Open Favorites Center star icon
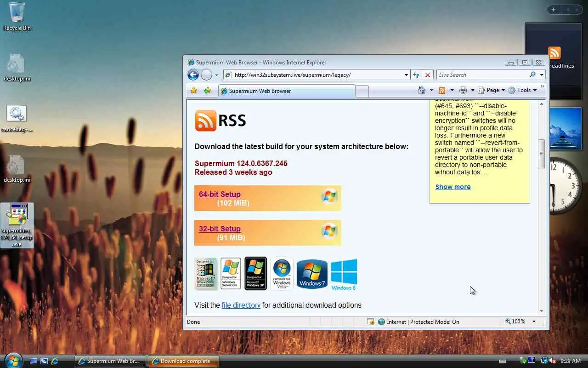588x368 pixels. 194,90
